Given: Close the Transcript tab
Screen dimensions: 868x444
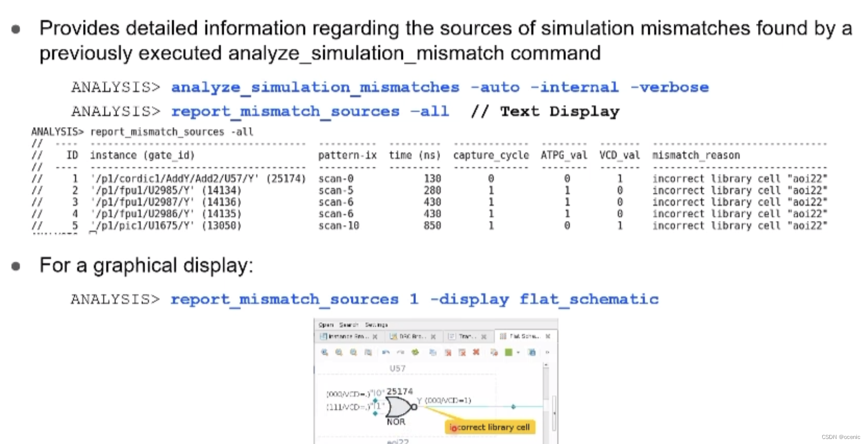Looking at the screenshot, I should point(484,337).
